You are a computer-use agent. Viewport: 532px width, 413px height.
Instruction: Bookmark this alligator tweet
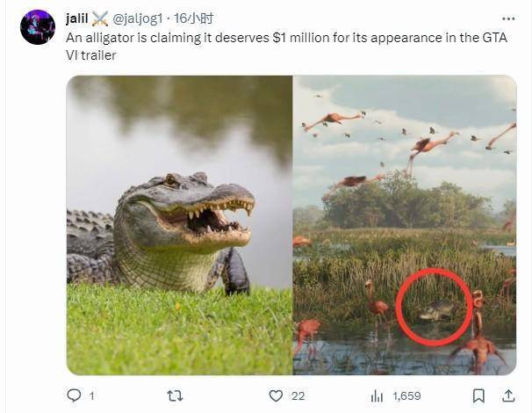coord(478,395)
